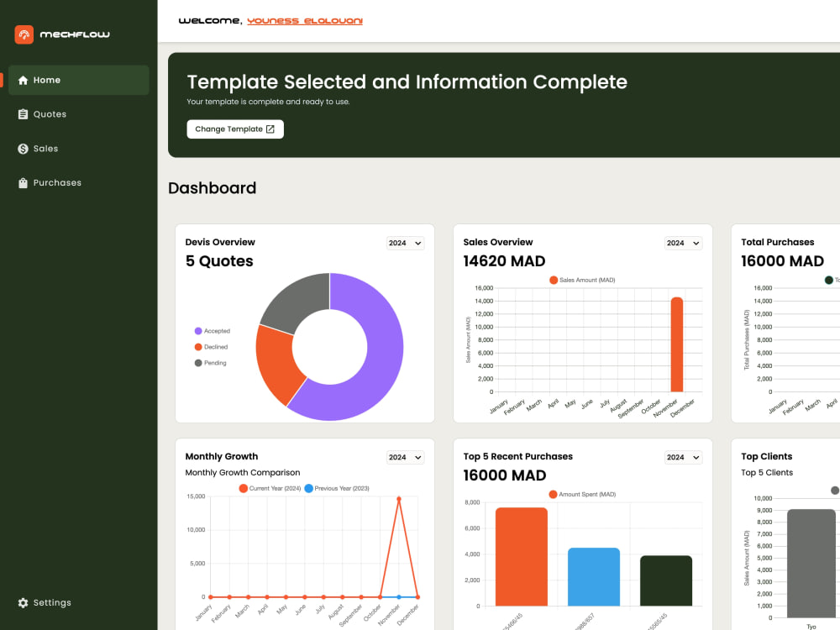Toggle the Previous Year (2023) legend
The width and height of the screenshot is (840, 630).
pos(337,489)
